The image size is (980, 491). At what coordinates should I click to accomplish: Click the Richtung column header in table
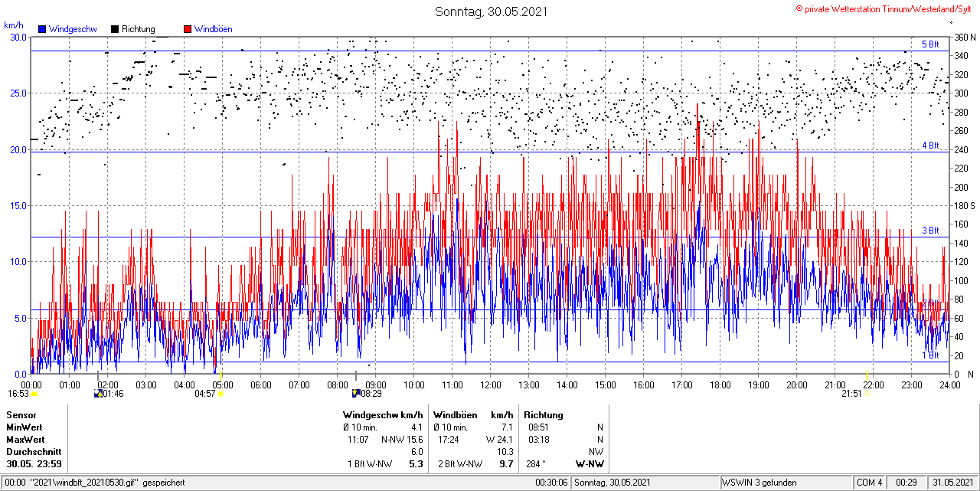tap(544, 415)
